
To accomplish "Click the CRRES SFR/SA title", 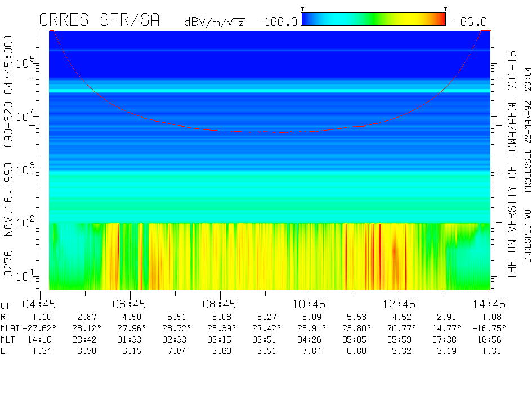I will coord(99,20).
